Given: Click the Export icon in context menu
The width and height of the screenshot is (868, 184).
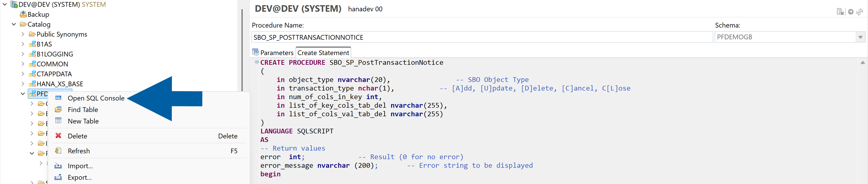Looking at the screenshot, I should (58, 177).
